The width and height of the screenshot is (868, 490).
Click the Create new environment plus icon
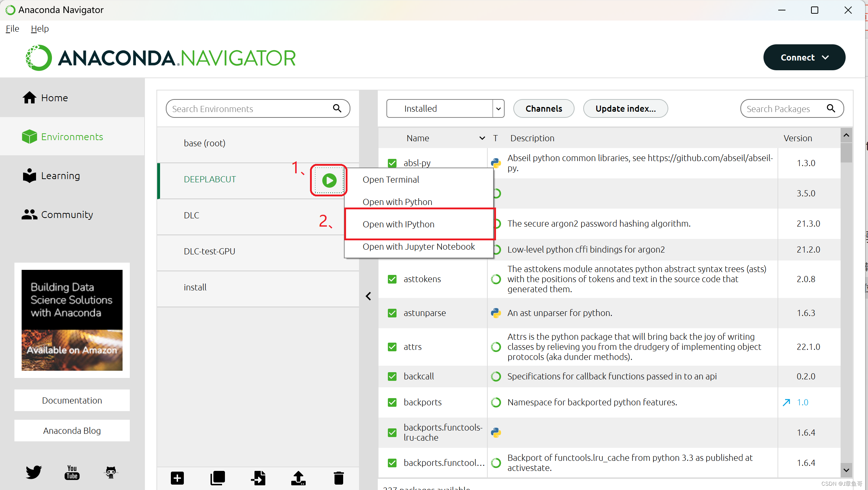coord(177,478)
